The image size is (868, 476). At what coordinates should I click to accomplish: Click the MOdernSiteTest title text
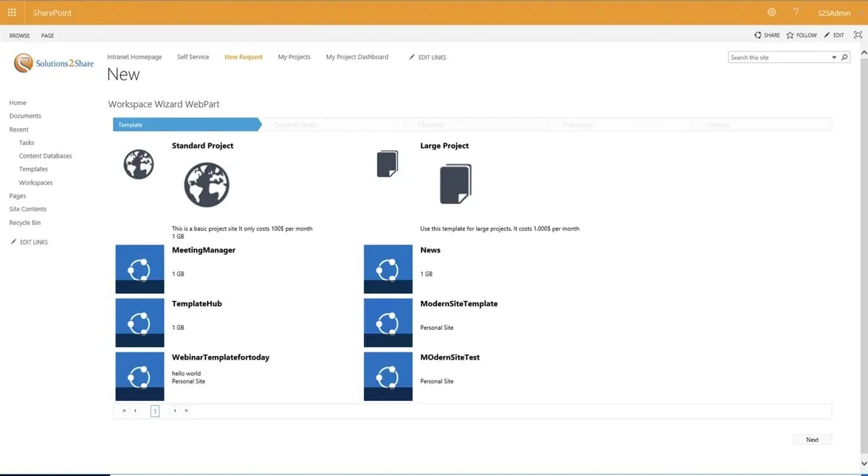click(x=450, y=357)
